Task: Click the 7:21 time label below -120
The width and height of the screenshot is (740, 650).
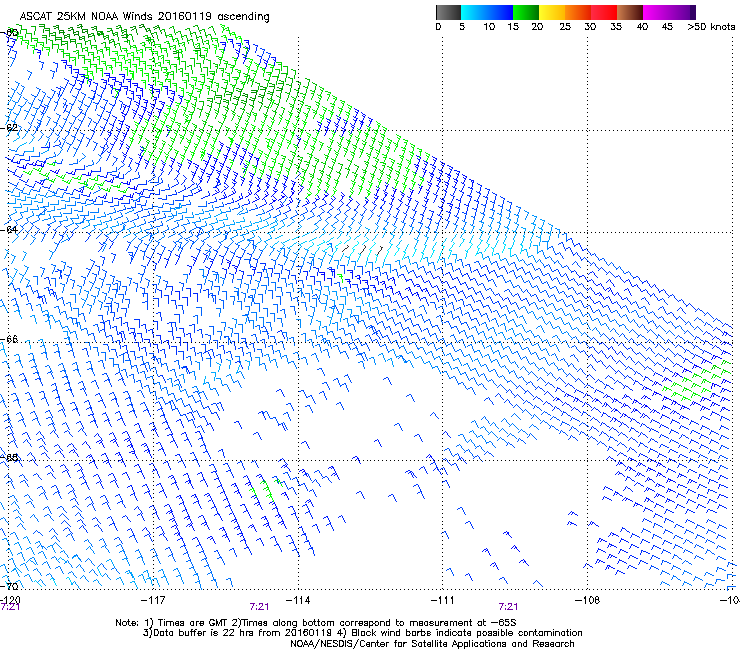Action: tap(10, 607)
